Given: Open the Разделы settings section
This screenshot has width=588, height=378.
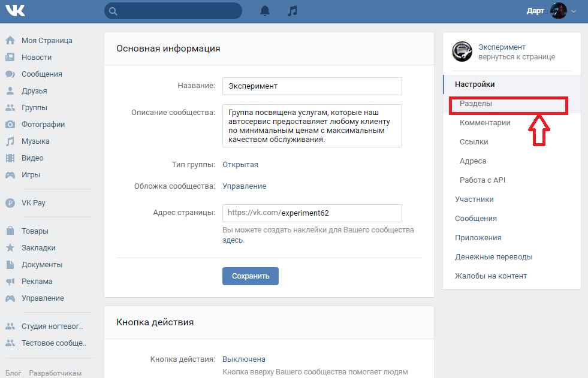Looking at the screenshot, I should pos(476,104).
